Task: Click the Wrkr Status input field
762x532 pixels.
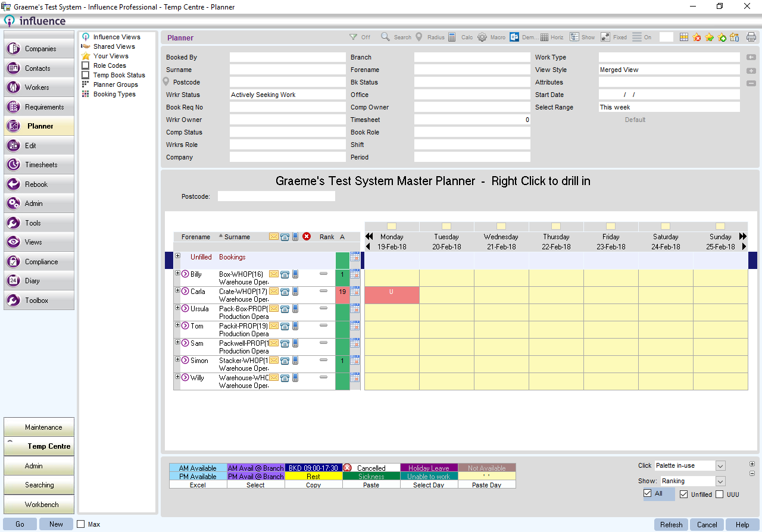Action: pos(287,95)
